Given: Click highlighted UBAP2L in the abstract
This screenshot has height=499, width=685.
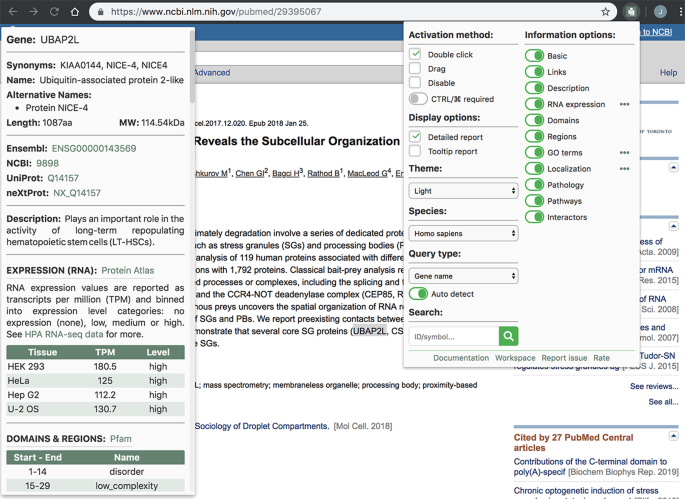Looking at the screenshot, I should (x=370, y=331).
